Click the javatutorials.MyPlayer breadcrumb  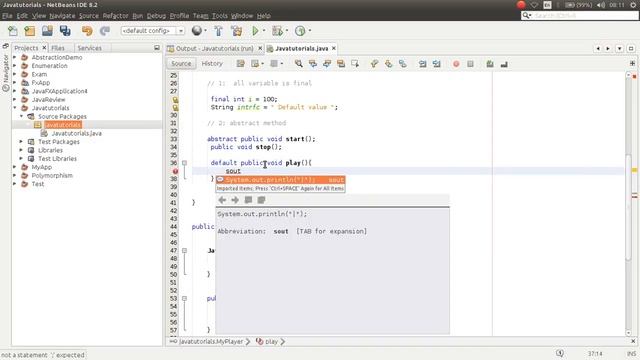211,341
